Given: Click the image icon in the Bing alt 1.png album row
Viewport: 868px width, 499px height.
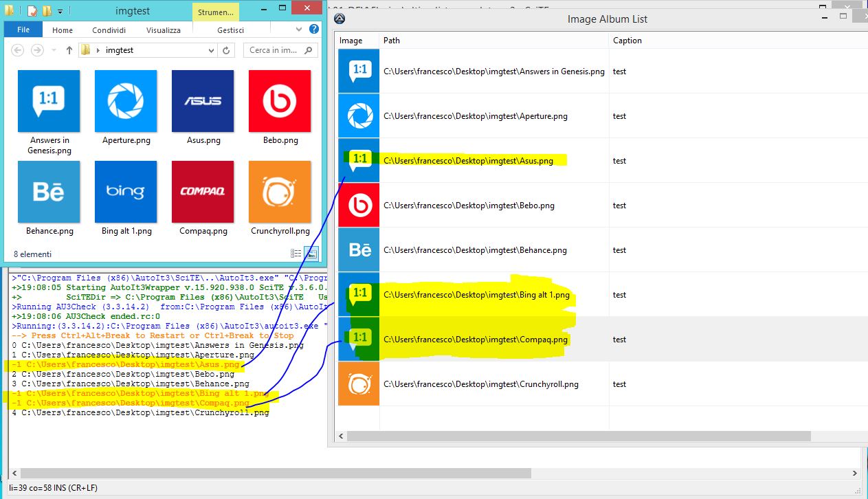Looking at the screenshot, I should point(359,294).
